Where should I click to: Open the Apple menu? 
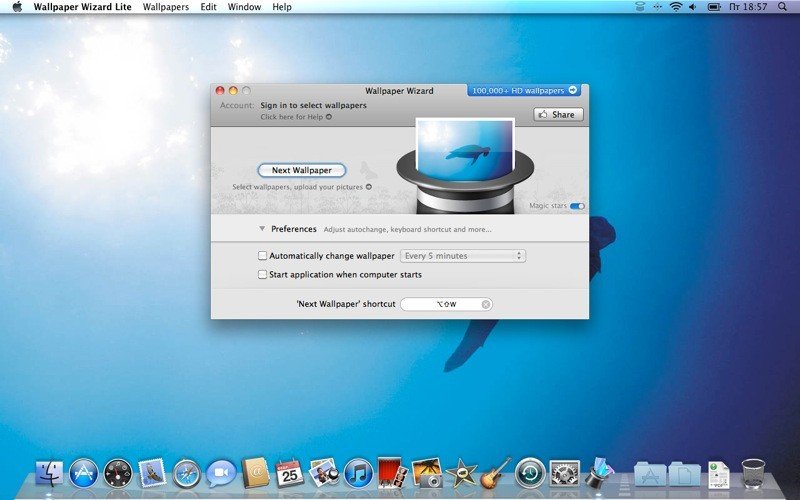tap(17, 7)
